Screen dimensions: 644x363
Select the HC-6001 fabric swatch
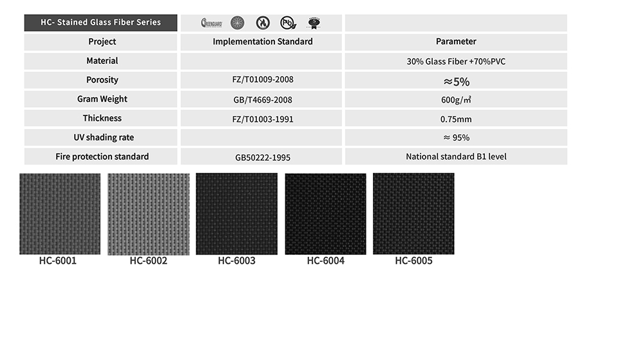point(60,213)
